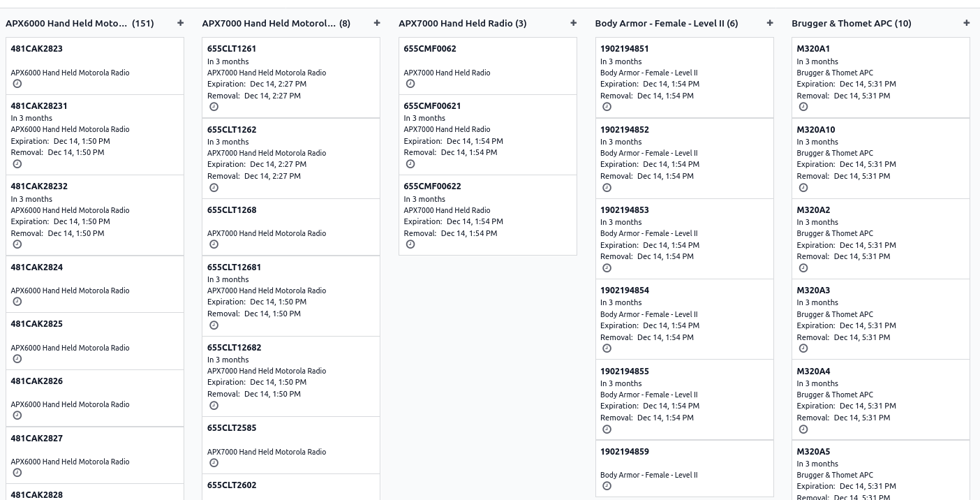Open lot card 1902194853

(x=684, y=239)
